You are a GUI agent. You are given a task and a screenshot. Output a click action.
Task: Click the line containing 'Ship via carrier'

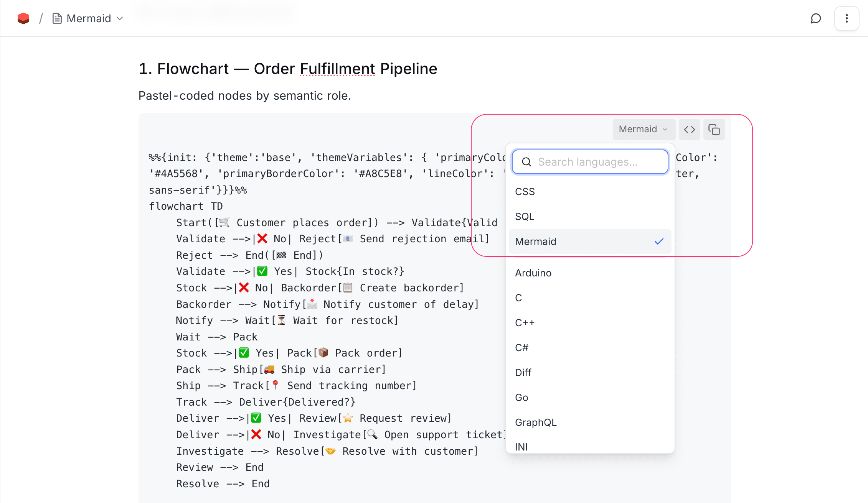[x=281, y=370]
